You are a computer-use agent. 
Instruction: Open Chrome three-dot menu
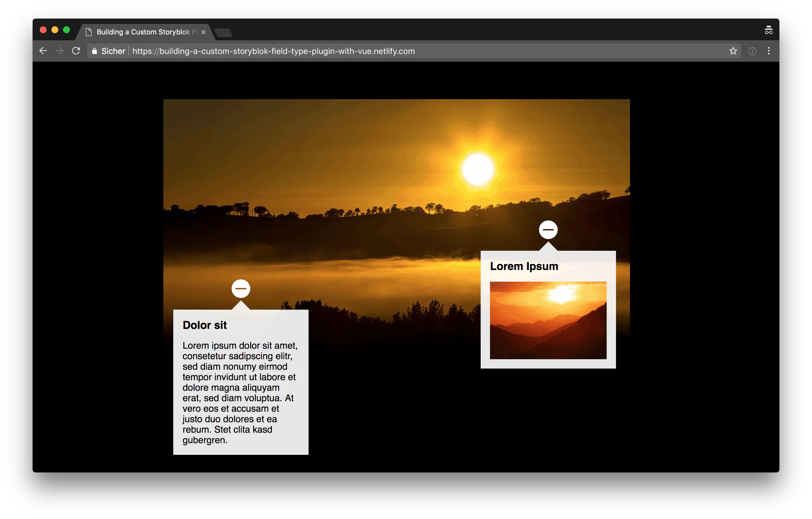pos(769,51)
